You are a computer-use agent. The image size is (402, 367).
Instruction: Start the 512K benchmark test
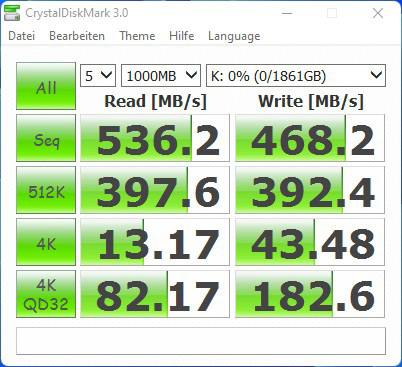46,190
